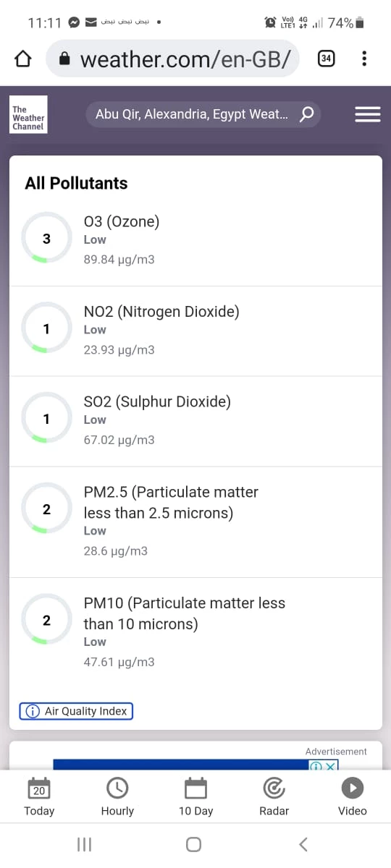Tap the O3 Ozone gauge circle
Screen dimensions: 391x868
click(46, 238)
